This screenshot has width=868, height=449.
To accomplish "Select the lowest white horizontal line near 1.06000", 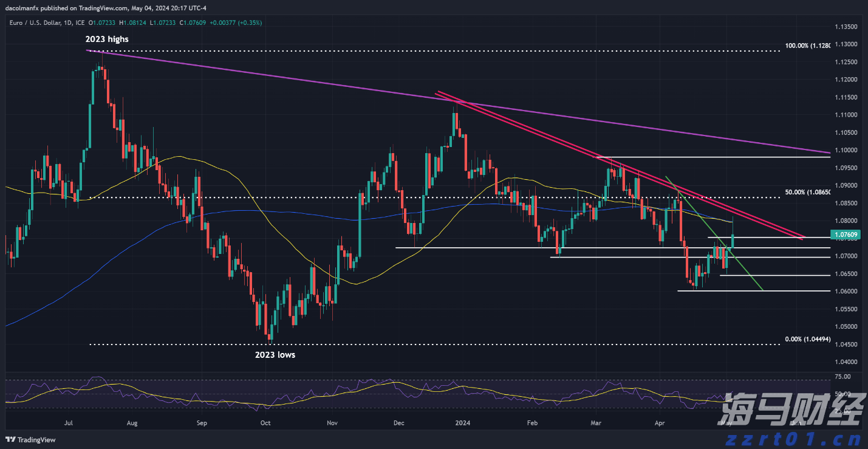I will 753,291.
